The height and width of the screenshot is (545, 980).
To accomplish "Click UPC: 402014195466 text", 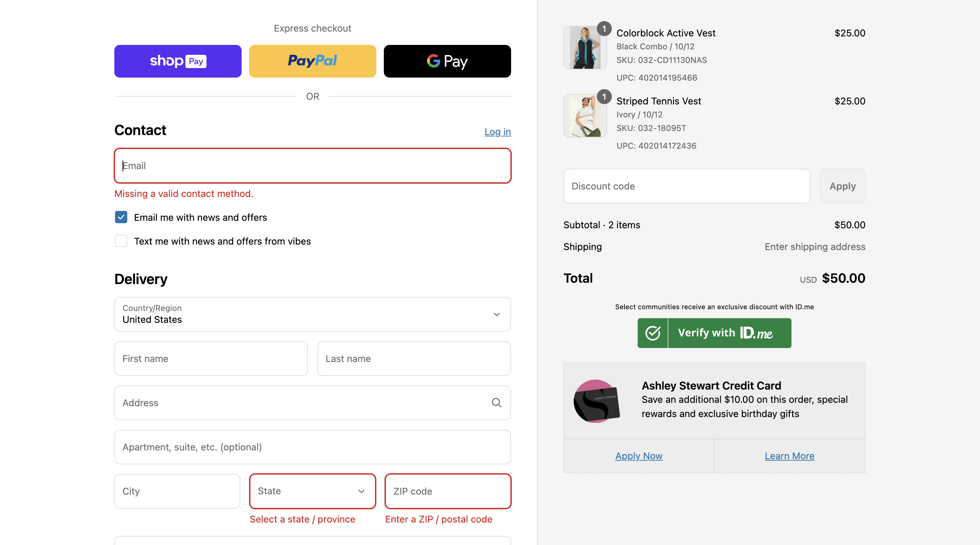I will click(x=657, y=78).
